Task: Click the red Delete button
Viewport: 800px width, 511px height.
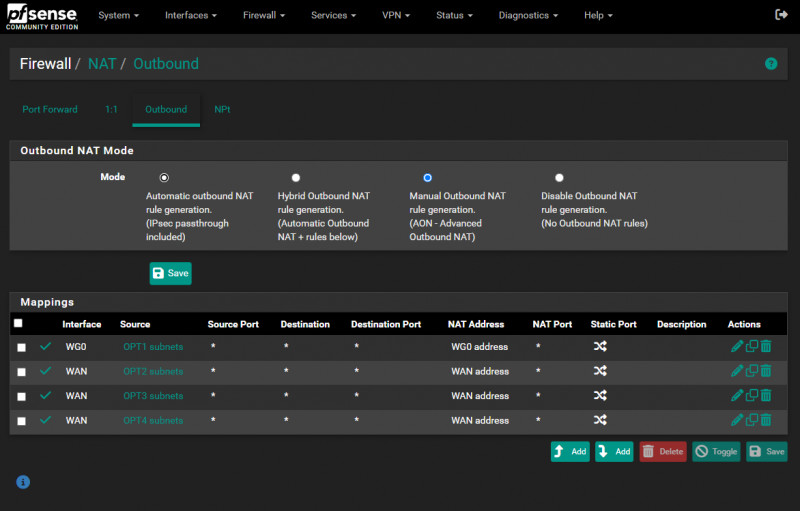Action: click(x=663, y=451)
